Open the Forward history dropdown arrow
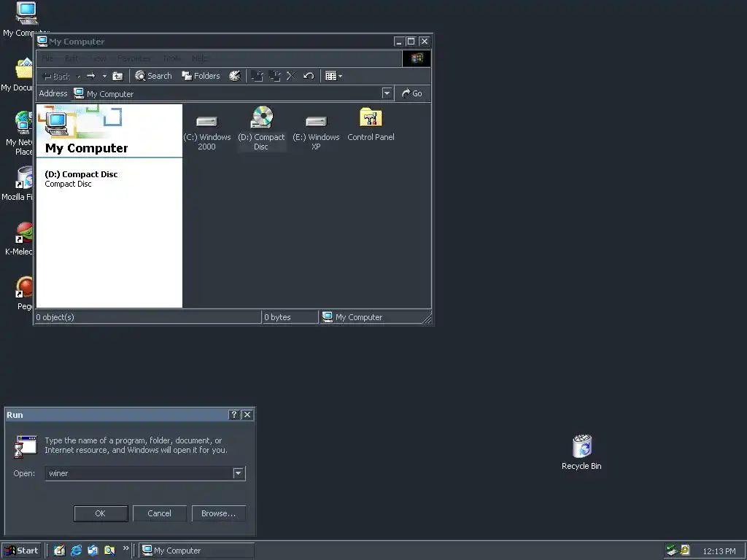The width and height of the screenshot is (747, 560). (x=104, y=77)
